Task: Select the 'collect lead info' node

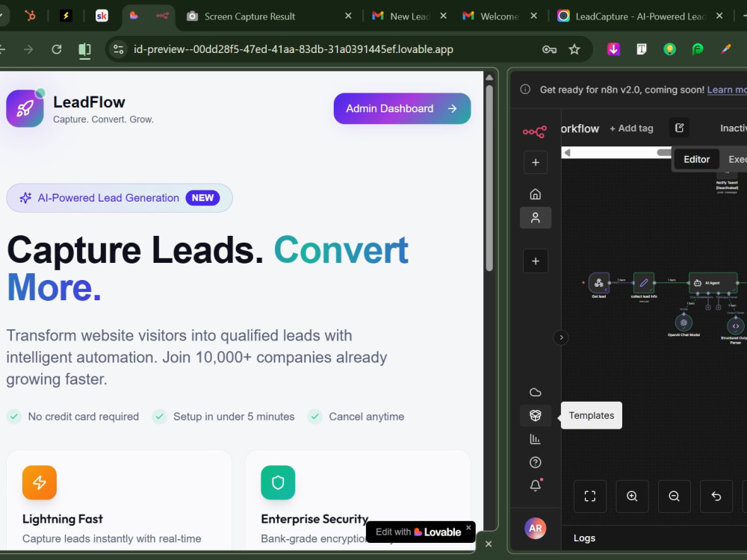Action: (x=644, y=283)
